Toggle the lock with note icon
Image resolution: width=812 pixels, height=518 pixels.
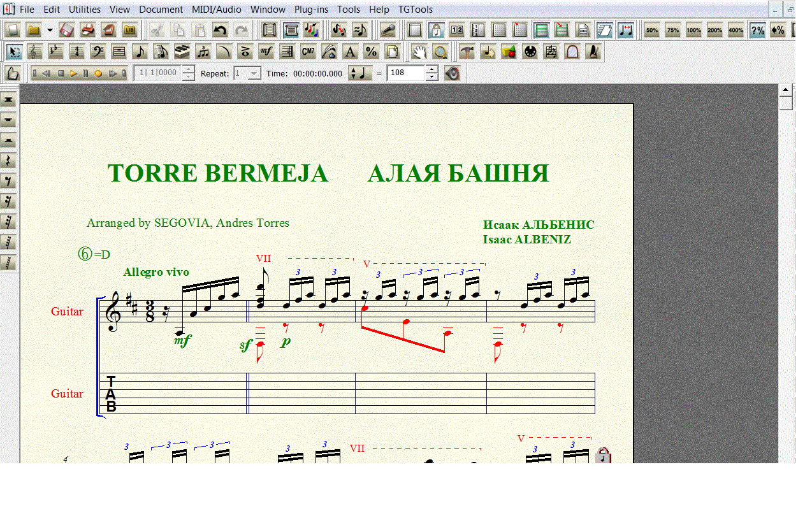pyautogui.click(x=436, y=30)
